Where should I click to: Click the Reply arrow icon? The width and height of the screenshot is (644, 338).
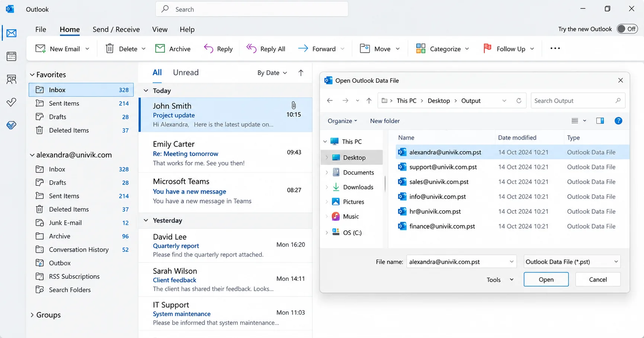(x=208, y=49)
